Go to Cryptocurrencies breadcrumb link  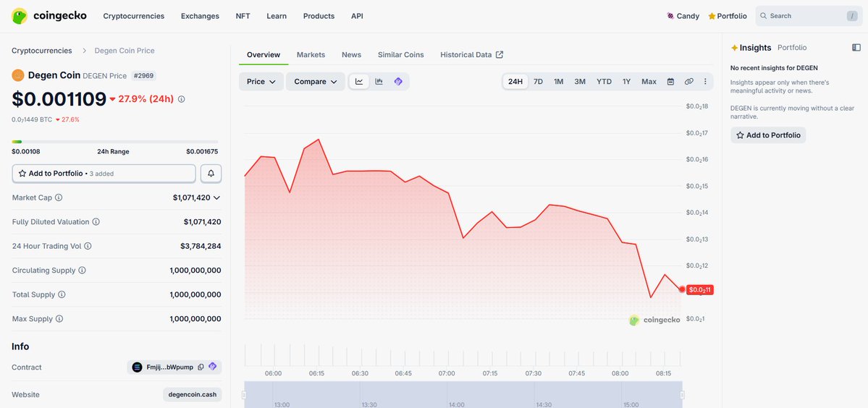pyautogui.click(x=42, y=51)
